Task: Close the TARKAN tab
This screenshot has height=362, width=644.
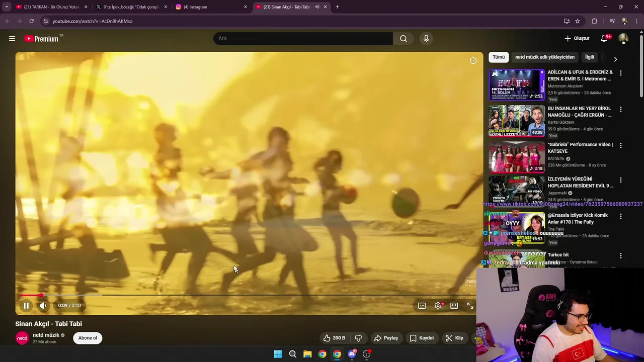Action: [x=86, y=7]
